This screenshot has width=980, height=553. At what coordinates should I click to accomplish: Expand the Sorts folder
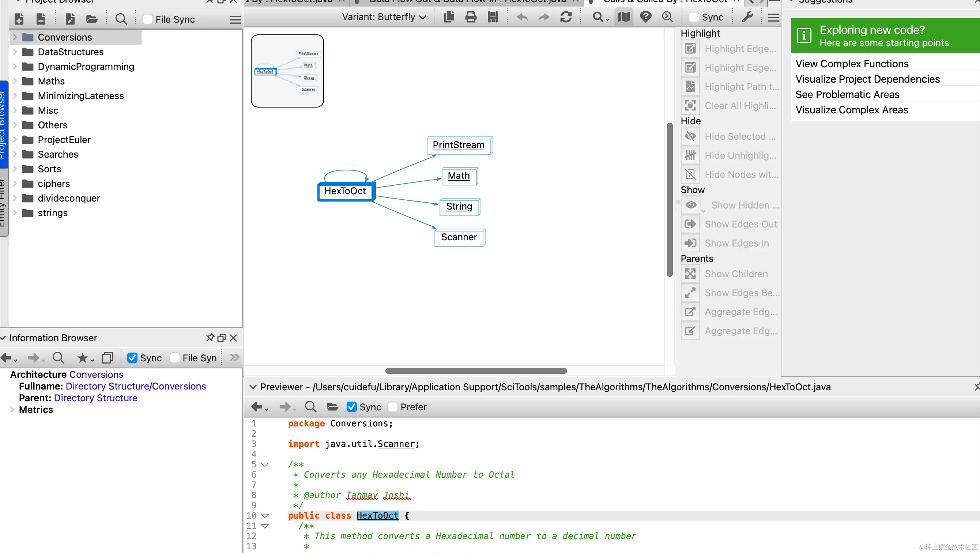pos(15,169)
